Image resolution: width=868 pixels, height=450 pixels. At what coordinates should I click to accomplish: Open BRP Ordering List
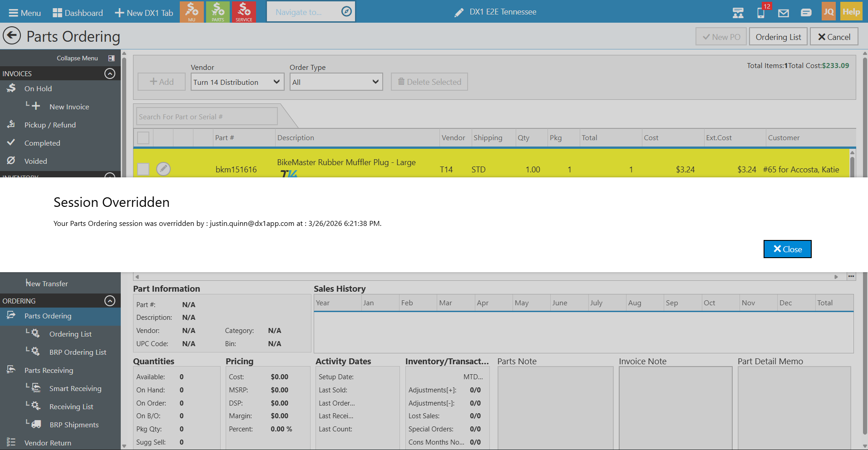(x=78, y=352)
